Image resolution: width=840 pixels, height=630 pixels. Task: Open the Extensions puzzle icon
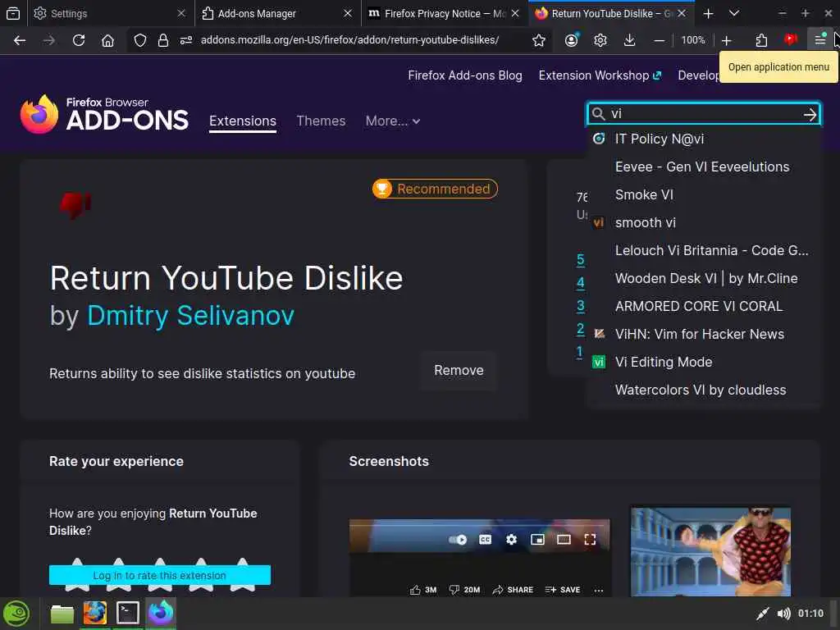761,40
